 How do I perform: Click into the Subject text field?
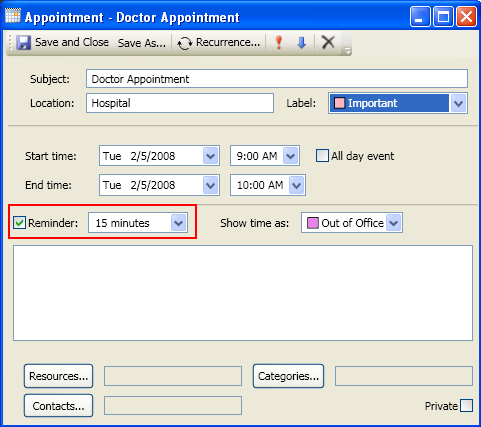(277, 79)
